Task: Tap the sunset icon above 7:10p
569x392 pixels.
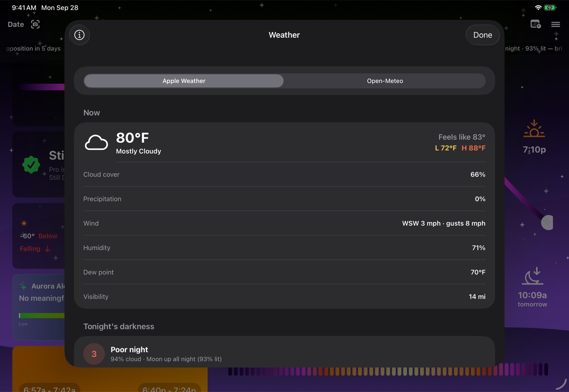Action: [534, 129]
